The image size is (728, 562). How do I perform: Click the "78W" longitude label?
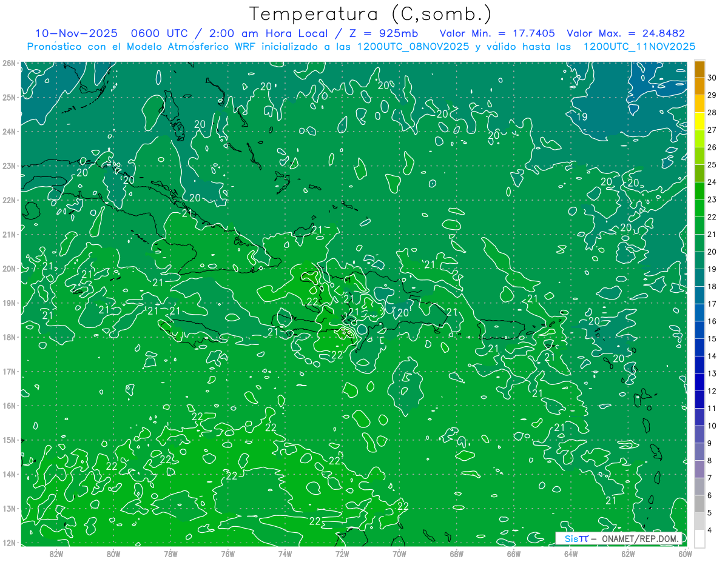pos(170,554)
